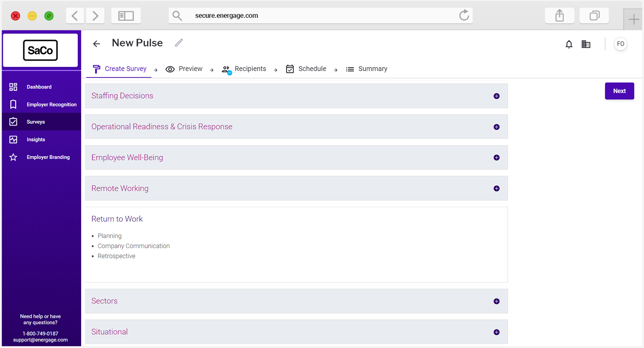Toggle the browser sidebar button
Viewport: 644px width, 348px height.
point(126,16)
